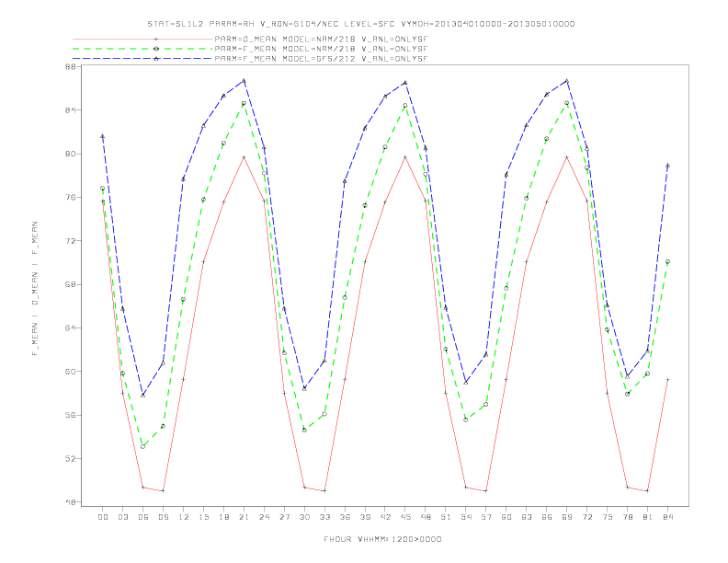The height and width of the screenshot is (563, 728).
Task: Click the y-axis tick label 68
Action: [x=70, y=284]
